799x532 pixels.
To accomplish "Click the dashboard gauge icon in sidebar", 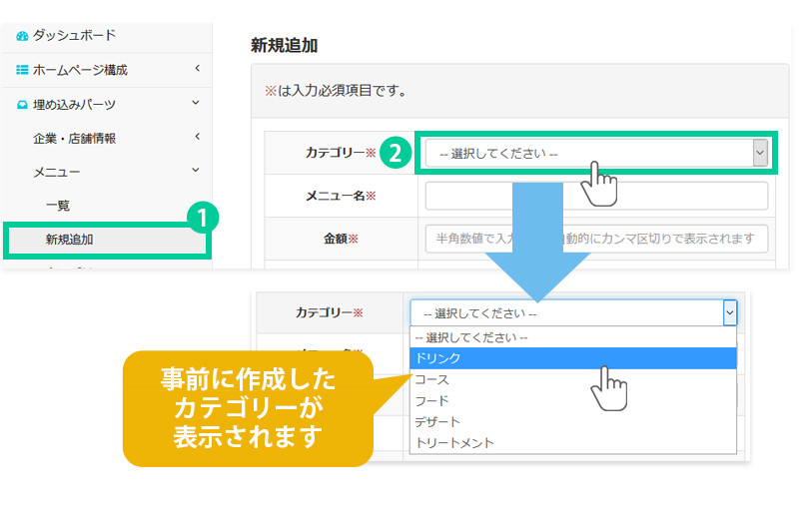I will click(x=22, y=36).
